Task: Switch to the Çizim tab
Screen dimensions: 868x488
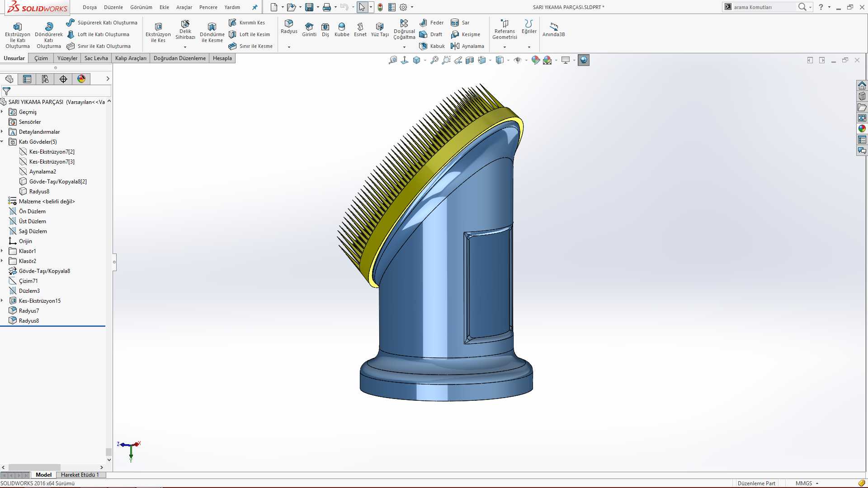Action: (x=41, y=58)
